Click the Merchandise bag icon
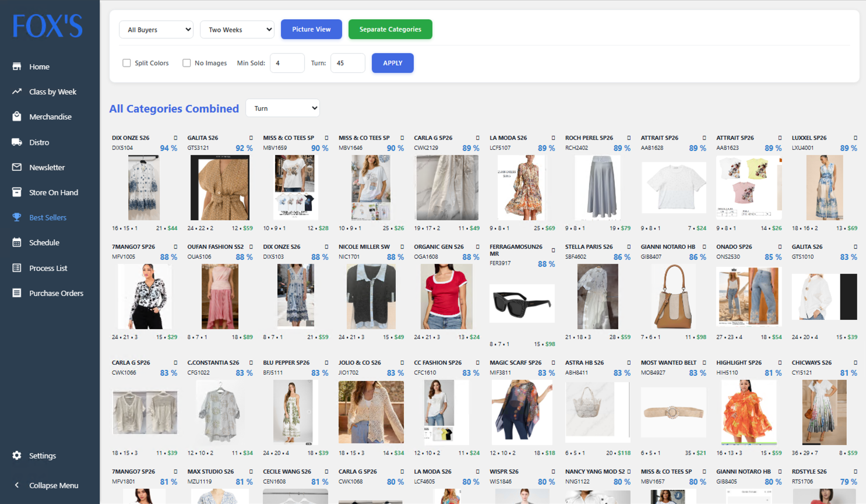The image size is (866, 504). click(x=17, y=117)
